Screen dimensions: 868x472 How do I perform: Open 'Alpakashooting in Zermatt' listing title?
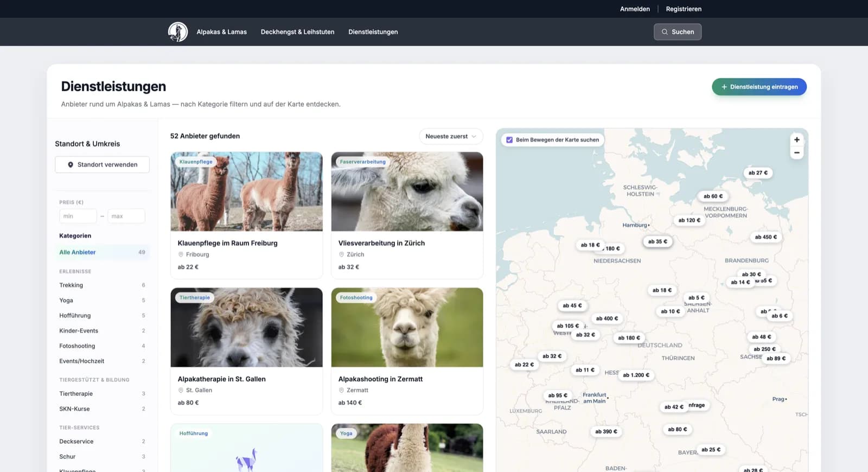pyautogui.click(x=380, y=379)
